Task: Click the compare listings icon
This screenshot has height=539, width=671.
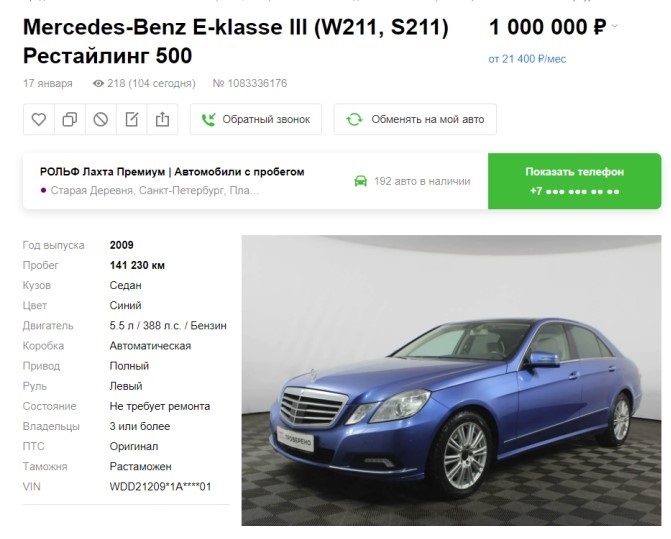Action: [70, 119]
